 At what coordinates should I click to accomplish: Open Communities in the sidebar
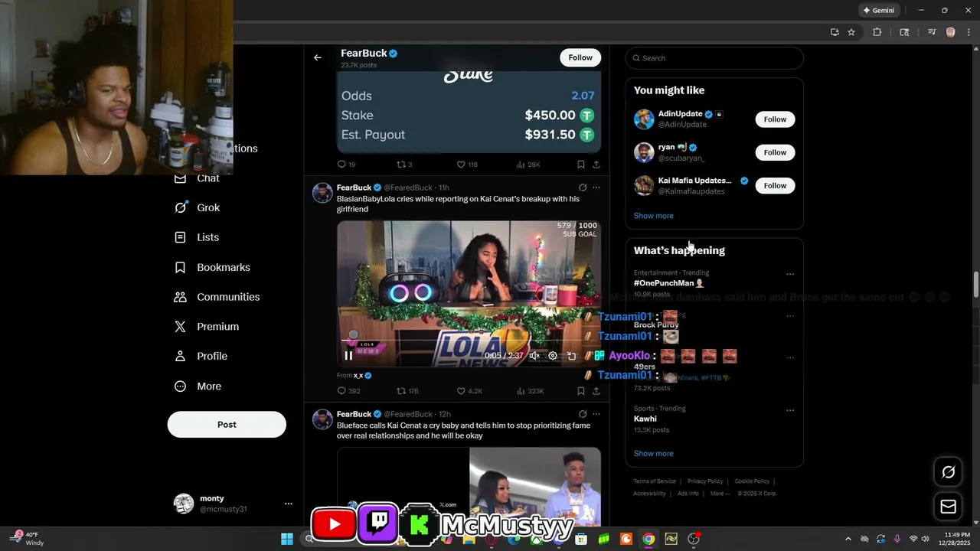(217, 297)
